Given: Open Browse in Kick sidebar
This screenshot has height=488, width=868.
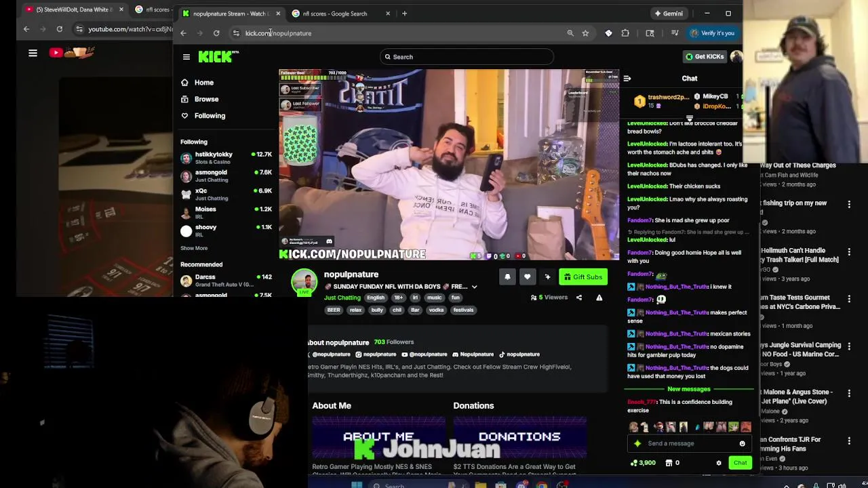Looking at the screenshot, I should coord(199,99).
